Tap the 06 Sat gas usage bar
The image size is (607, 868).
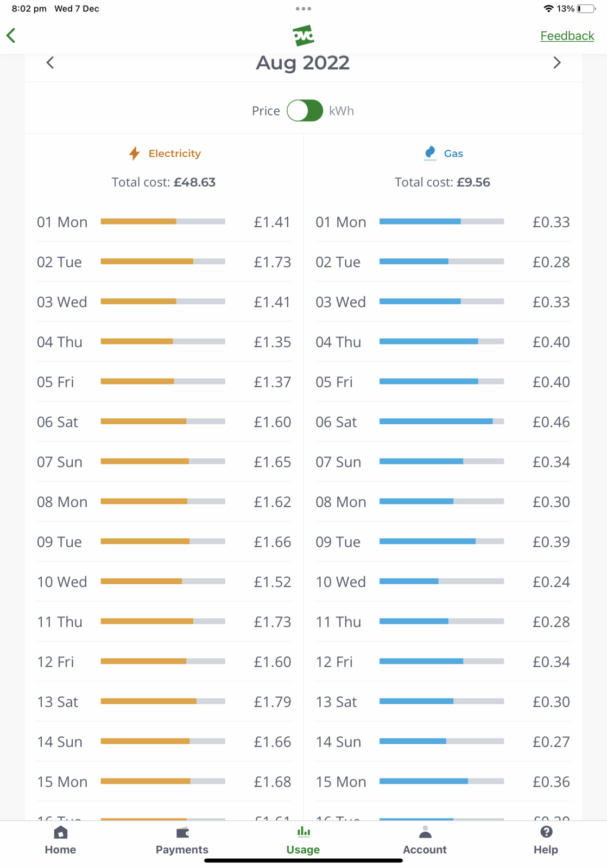[x=441, y=422]
